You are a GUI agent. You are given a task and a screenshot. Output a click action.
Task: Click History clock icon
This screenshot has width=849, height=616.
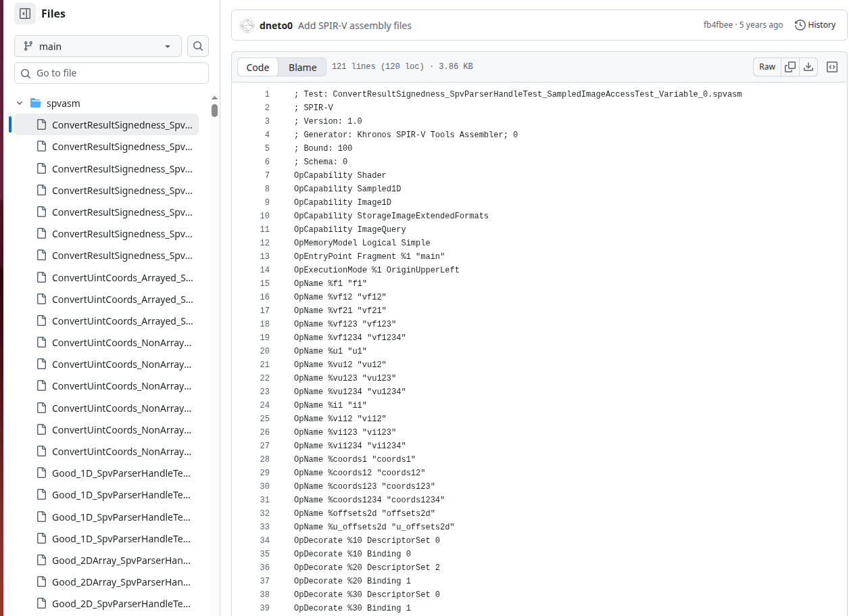tap(800, 25)
